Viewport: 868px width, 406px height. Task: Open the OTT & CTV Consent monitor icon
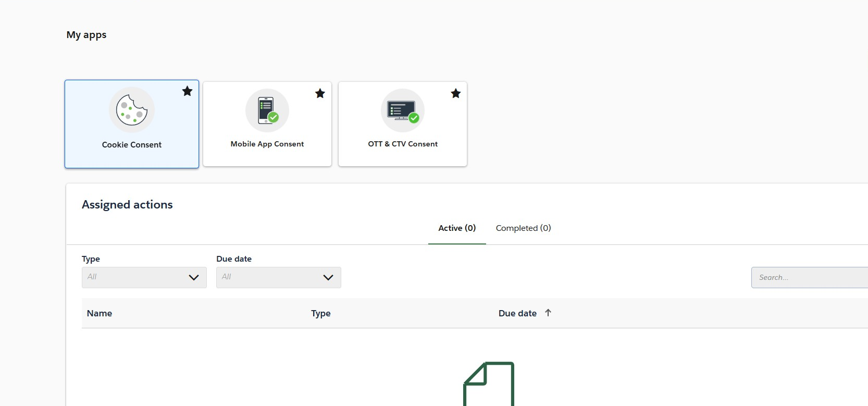(403, 110)
